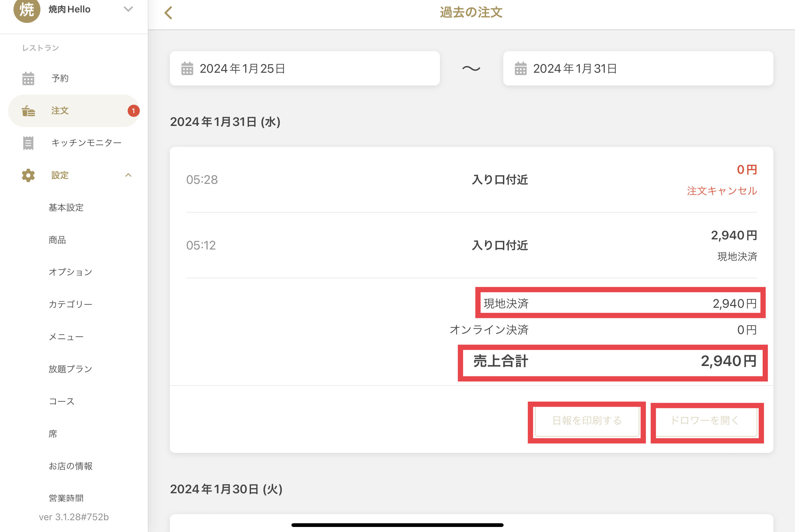Click the 日報を印刷する button
The height and width of the screenshot is (532, 795).
[x=587, y=421]
